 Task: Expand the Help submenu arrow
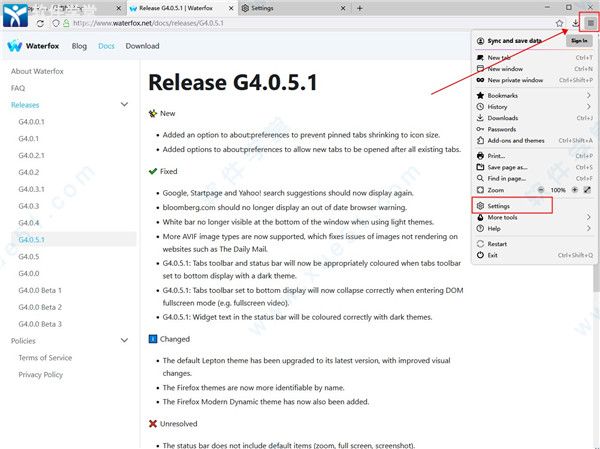(589, 229)
